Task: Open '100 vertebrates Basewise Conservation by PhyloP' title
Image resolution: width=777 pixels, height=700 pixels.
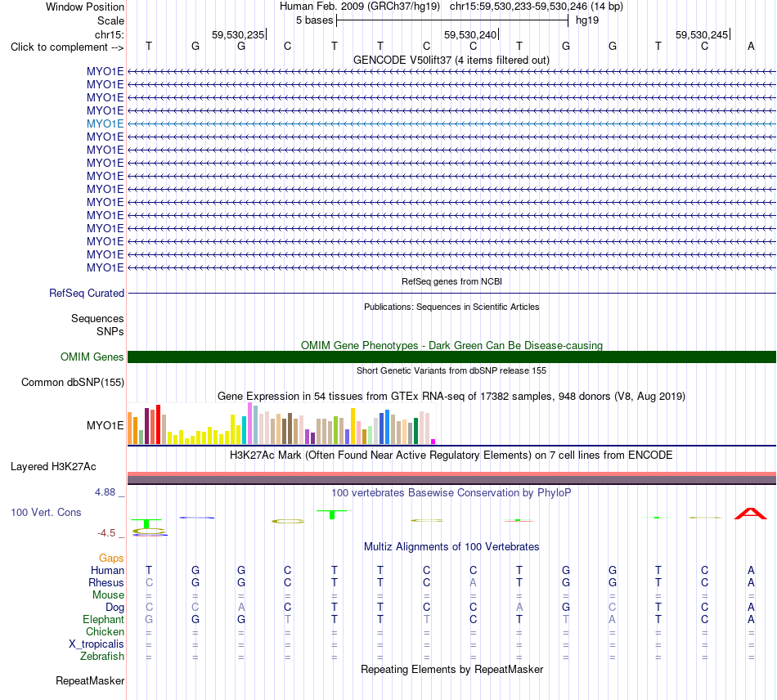Action: 451,493
